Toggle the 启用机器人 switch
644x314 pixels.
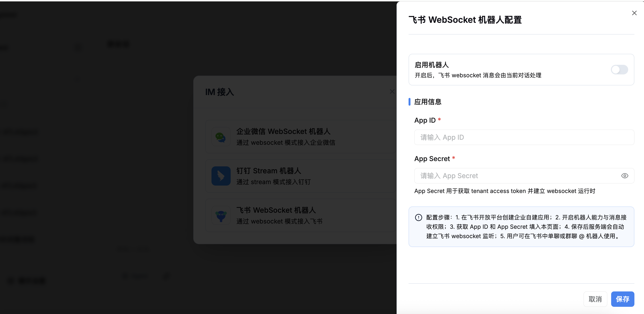(x=619, y=70)
